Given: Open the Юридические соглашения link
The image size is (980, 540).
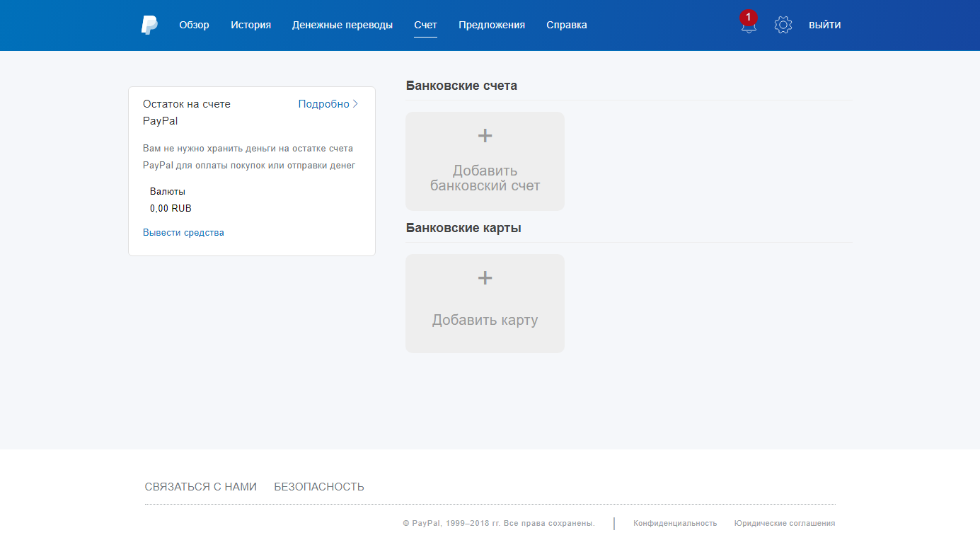Looking at the screenshot, I should [x=784, y=523].
